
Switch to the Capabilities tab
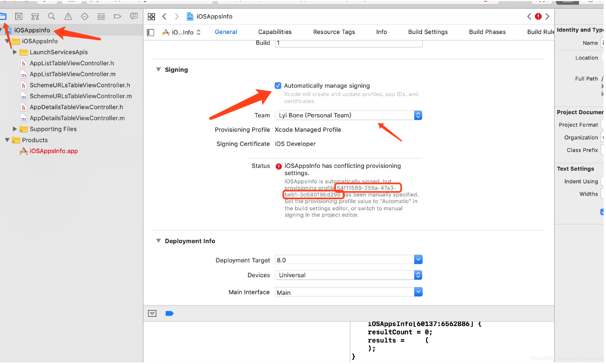click(x=275, y=32)
